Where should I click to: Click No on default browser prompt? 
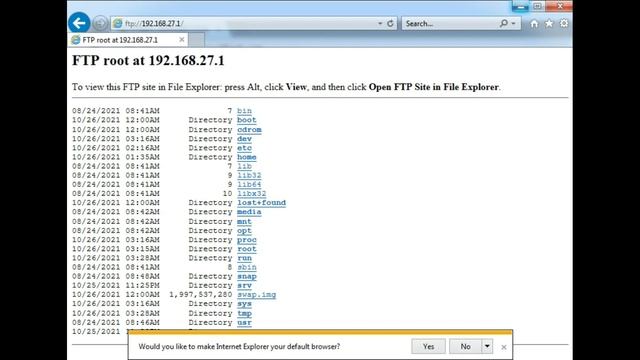pyautogui.click(x=465, y=346)
